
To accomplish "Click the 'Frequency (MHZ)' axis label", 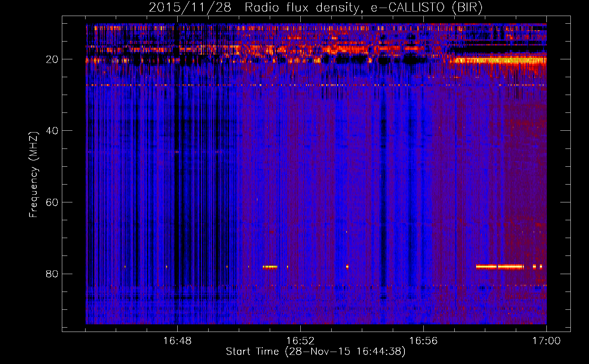I will click(x=33, y=175).
